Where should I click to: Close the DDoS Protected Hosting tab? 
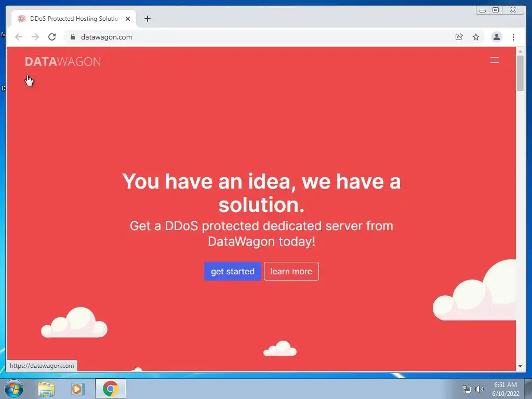[x=128, y=19]
